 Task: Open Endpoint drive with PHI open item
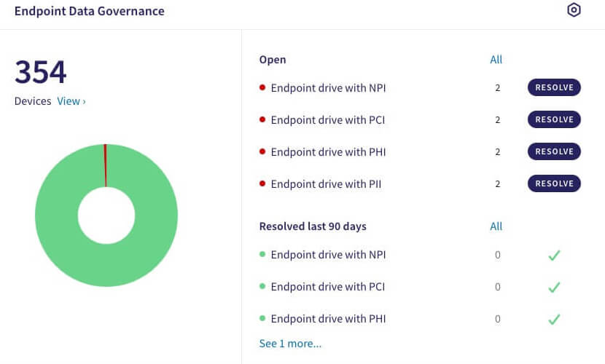tap(328, 152)
